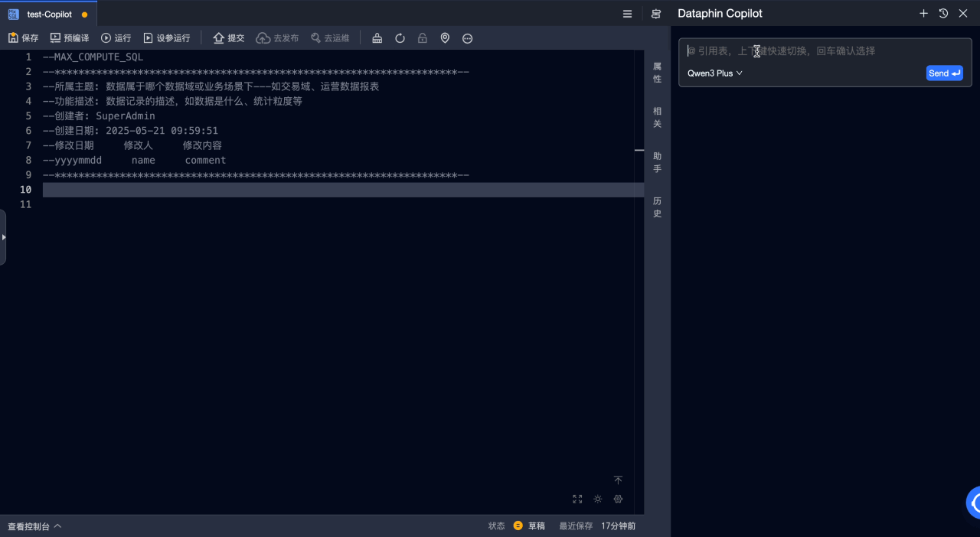This screenshot has width=980, height=537.
Task: Click the layout toggle icon beside hamburger
Action: [656, 14]
